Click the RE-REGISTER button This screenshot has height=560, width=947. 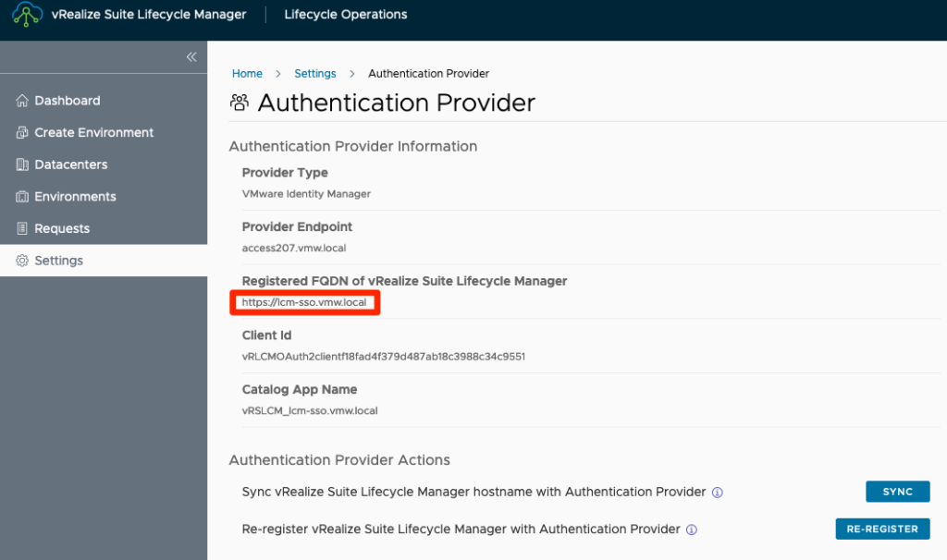click(x=882, y=530)
